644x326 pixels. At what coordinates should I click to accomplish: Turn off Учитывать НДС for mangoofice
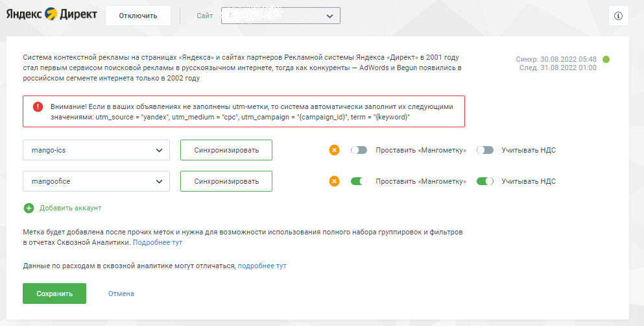tap(484, 181)
